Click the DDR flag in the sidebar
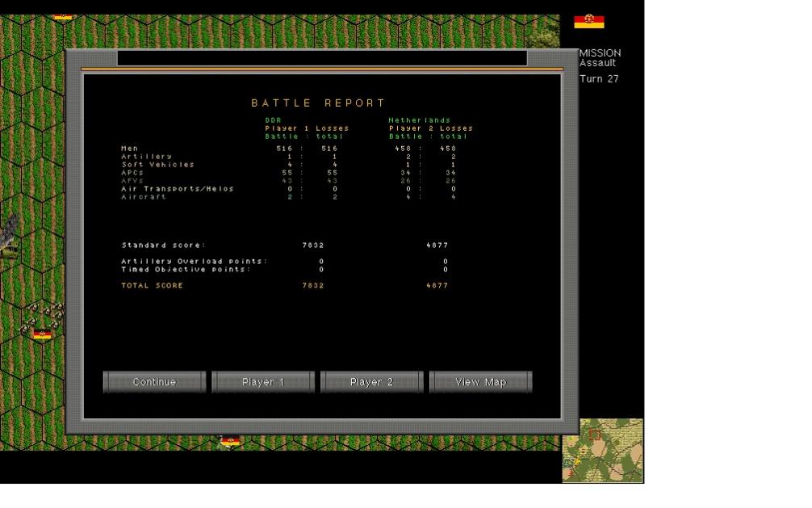 588,22
